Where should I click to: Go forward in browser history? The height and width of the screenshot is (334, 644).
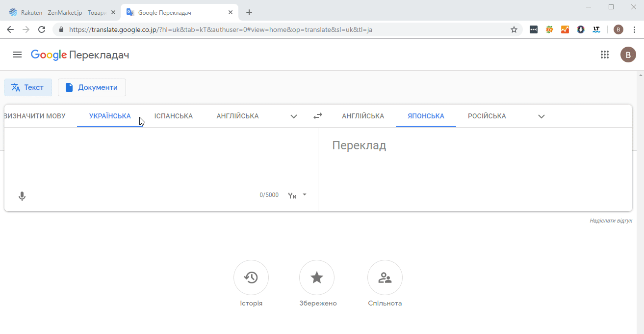coord(26,29)
